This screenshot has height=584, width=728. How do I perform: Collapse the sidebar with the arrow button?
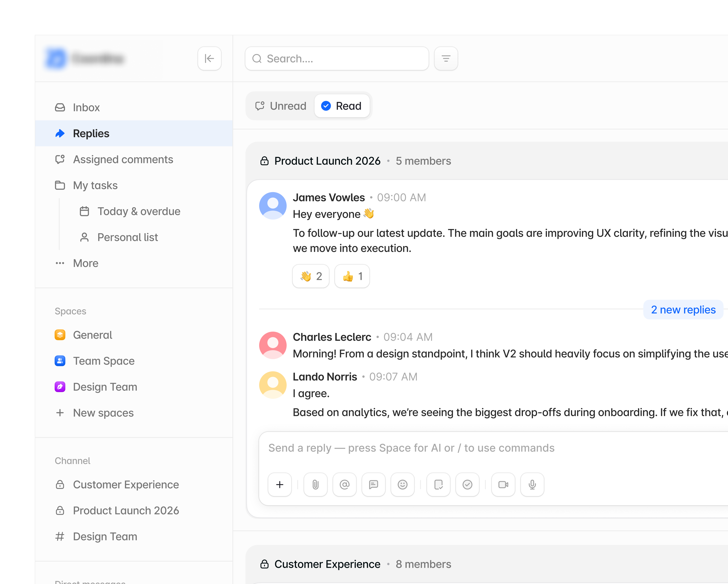point(209,58)
